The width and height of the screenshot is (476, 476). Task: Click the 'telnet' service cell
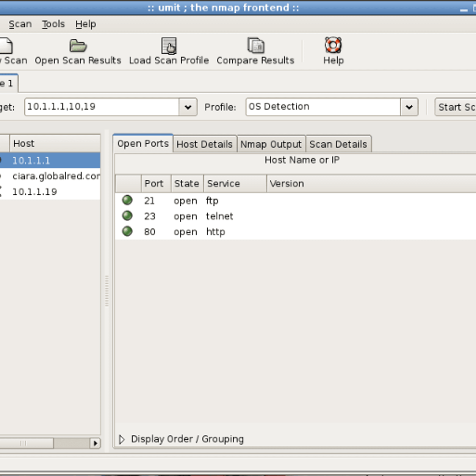[220, 216]
